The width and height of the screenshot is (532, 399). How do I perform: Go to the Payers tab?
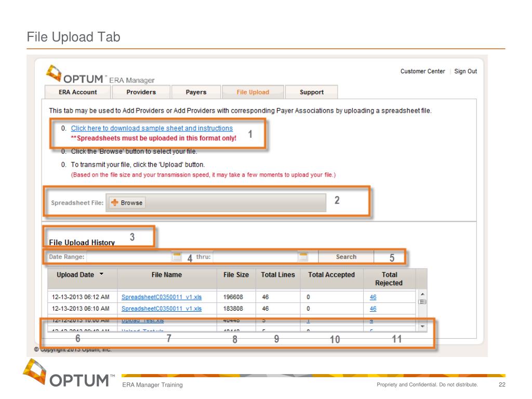click(196, 92)
